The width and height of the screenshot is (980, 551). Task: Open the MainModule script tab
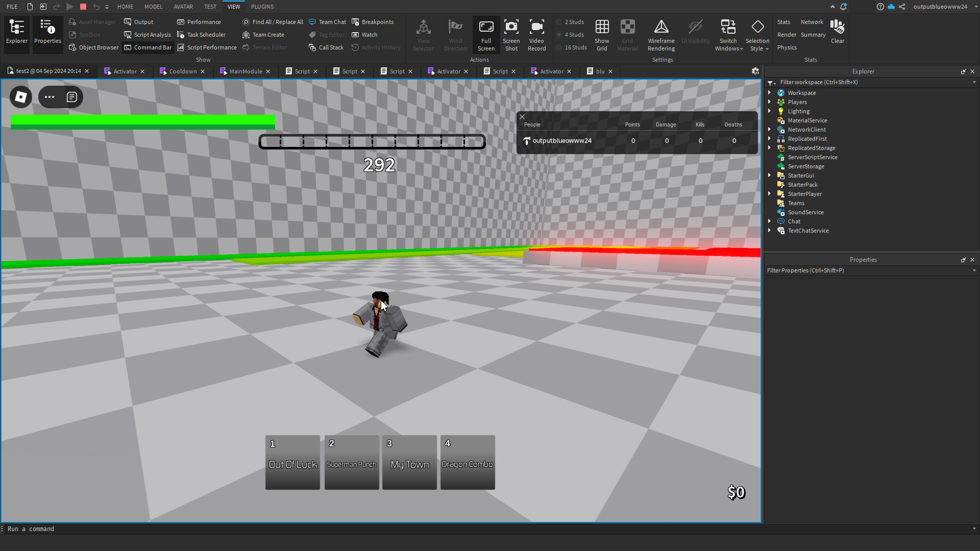[x=245, y=71]
